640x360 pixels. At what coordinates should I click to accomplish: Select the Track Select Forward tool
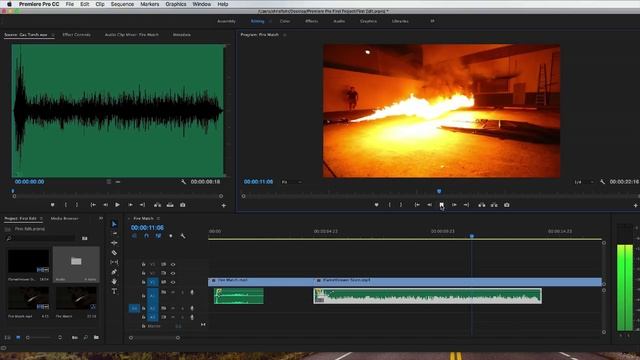(x=114, y=233)
